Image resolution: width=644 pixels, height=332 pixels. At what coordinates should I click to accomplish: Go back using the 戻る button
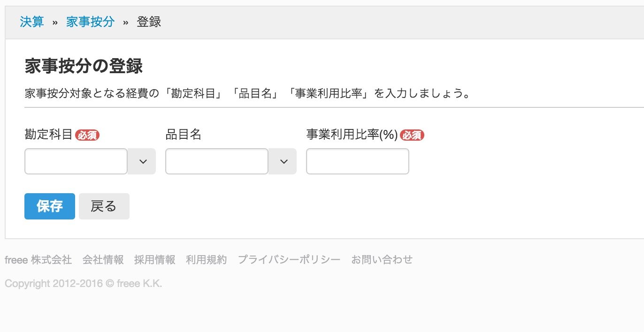[x=104, y=206]
